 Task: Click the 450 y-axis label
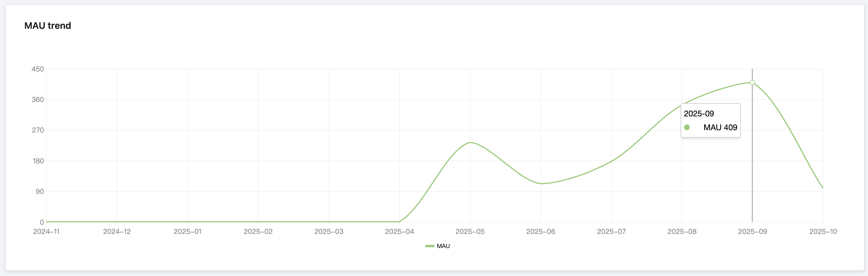click(x=38, y=69)
